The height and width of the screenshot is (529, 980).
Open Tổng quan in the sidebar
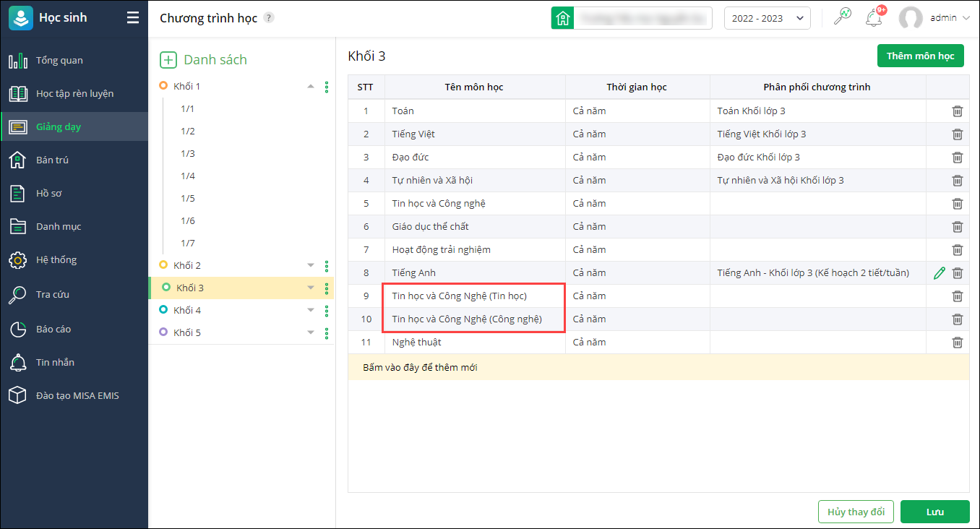[x=74, y=61]
